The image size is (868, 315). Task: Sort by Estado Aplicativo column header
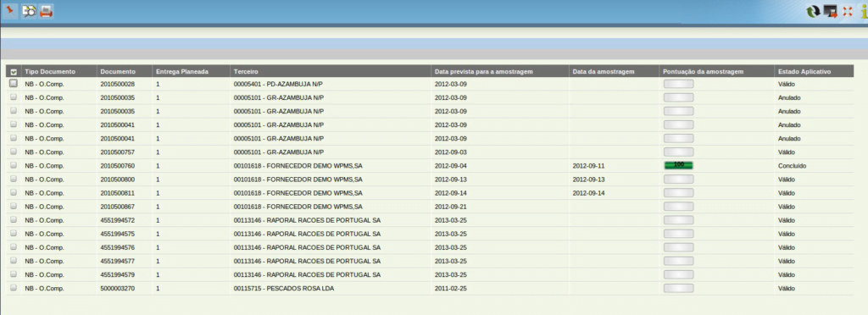[x=804, y=72]
